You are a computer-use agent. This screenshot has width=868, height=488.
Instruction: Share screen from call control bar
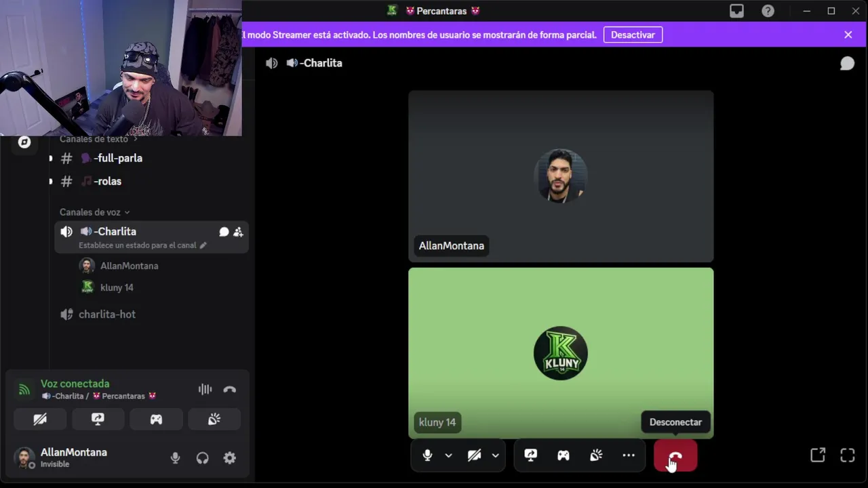pos(530,455)
